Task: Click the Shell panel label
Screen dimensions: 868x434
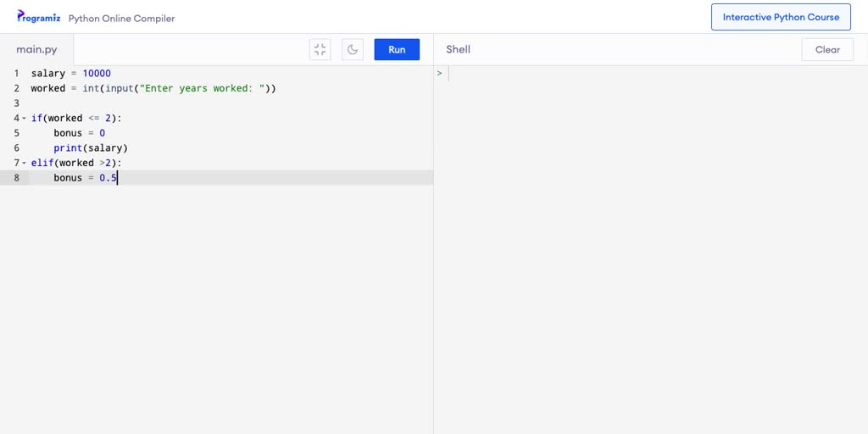Action: tap(459, 49)
